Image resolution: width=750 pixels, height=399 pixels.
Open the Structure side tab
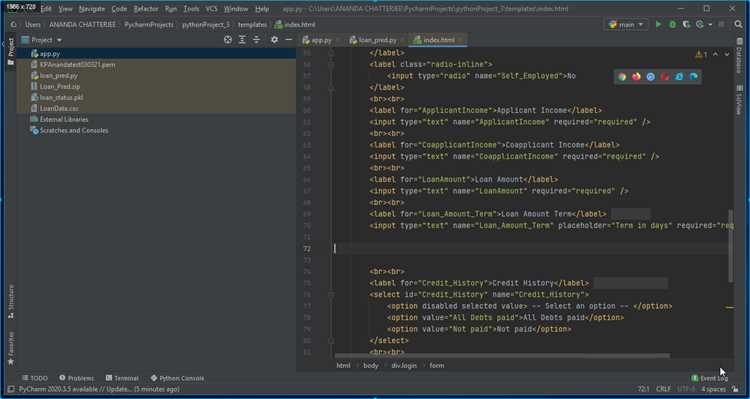click(x=11, y=301)
